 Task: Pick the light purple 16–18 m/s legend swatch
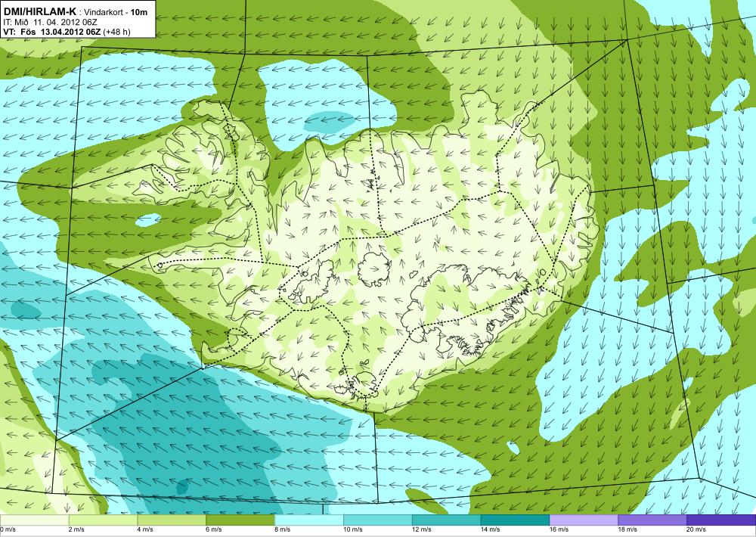pyautogui.click(x=584, y=520)
